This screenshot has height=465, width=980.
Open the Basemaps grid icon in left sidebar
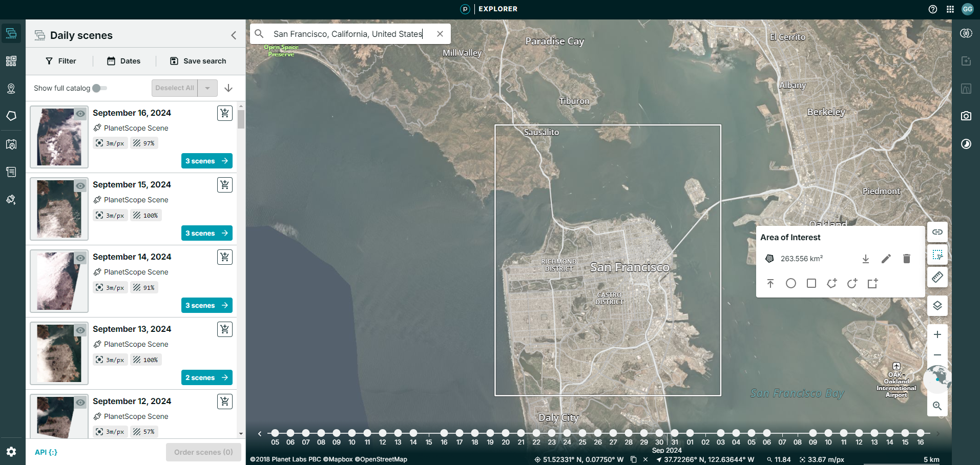pyautogui.click(x=11, y=60)
